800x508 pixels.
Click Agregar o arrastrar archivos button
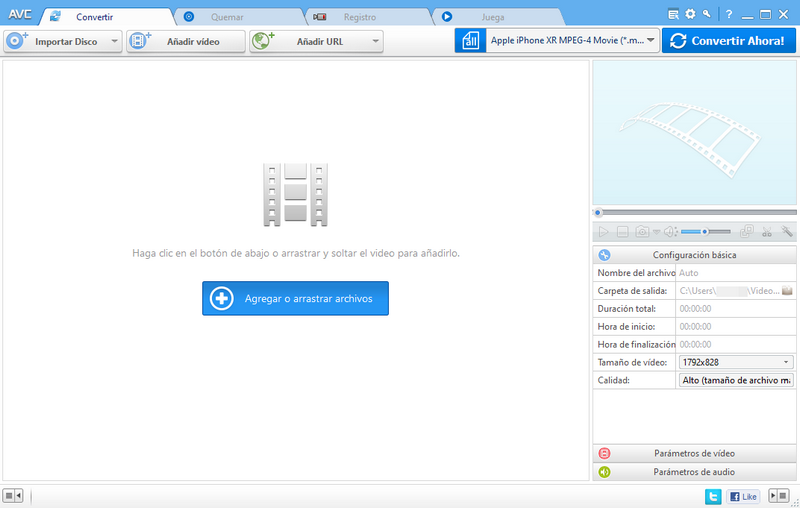click(295, 298)
